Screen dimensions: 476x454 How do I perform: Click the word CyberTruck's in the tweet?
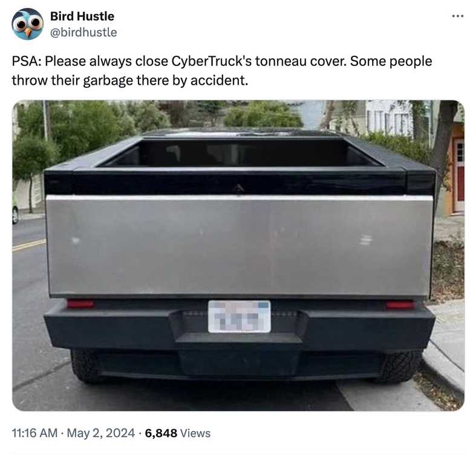211,61
